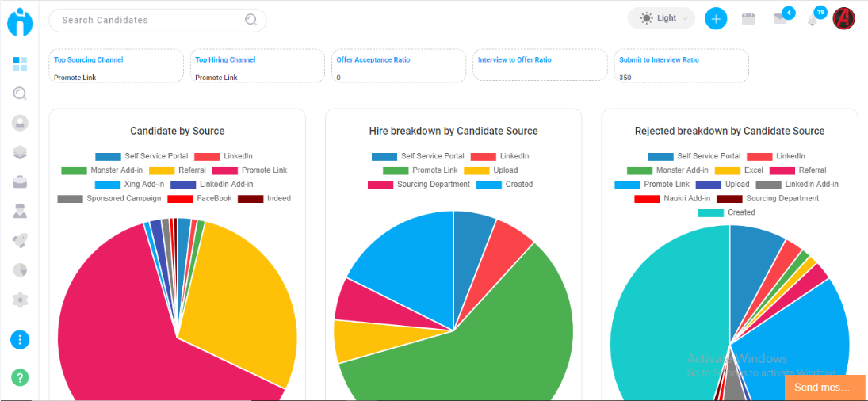Open the Submit to Interview Ratio card
This screenshot has height=401, width=868.
click(682, 66)
